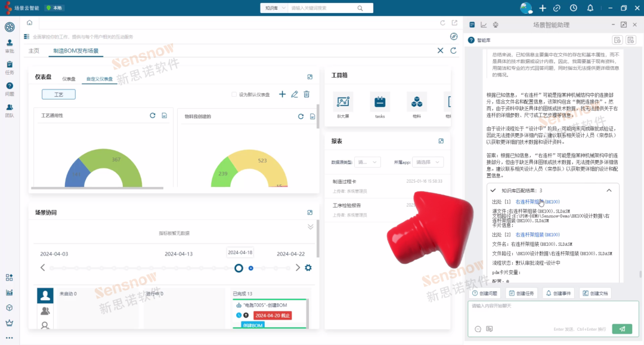The image size is (644, 345).
Task: Select the 自定义仪表盘 tab
Action: 99,79
